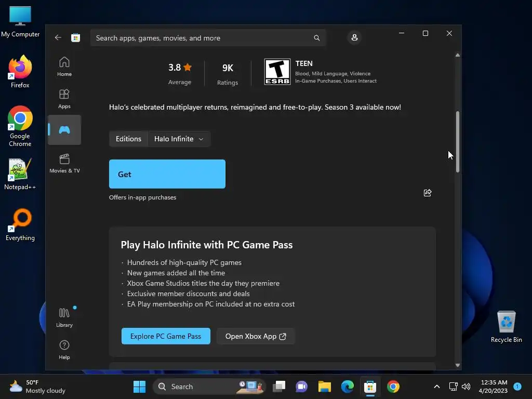The width and height of the screenshot is (532, 399).
Task: Click the vertical scrollbar thumb
Action: pos(457,141)
